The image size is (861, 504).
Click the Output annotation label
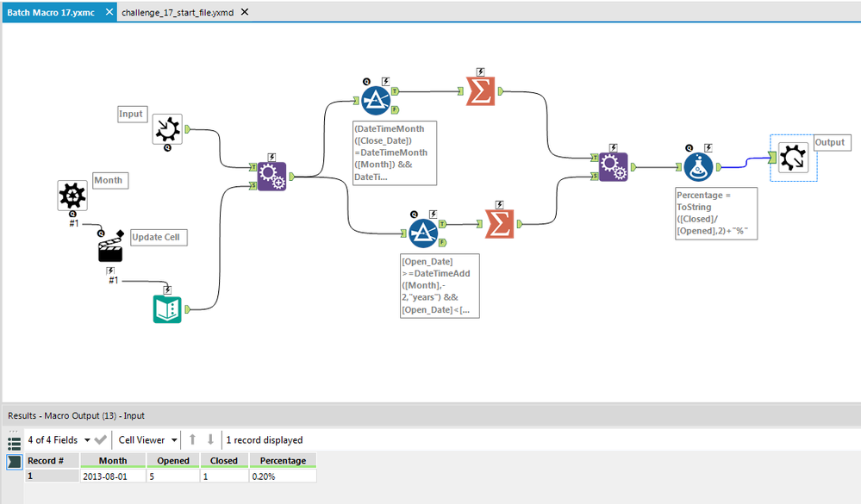[x=832, y=142]
